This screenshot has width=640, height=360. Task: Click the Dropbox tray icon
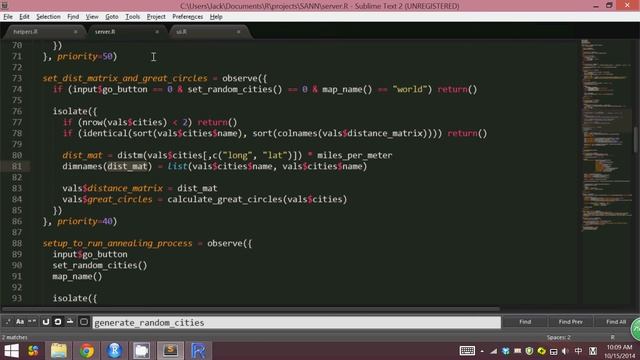pyautogui.click(x=506, y=351)
